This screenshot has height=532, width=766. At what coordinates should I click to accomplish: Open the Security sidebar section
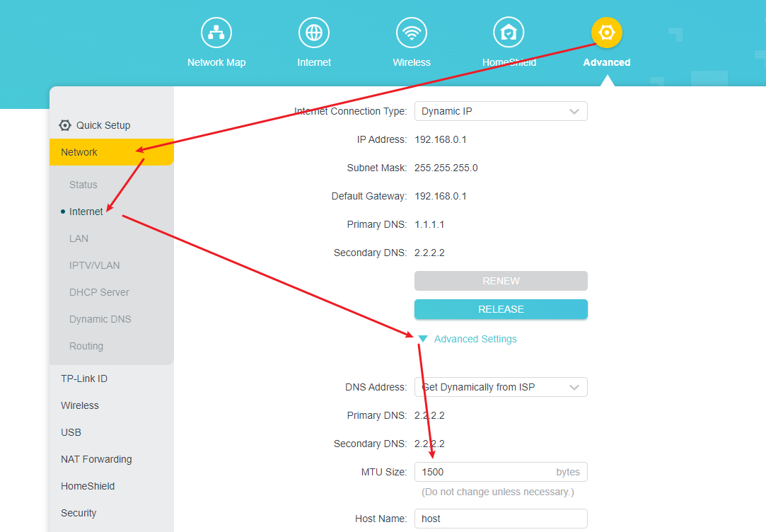[x=79, y=513]
